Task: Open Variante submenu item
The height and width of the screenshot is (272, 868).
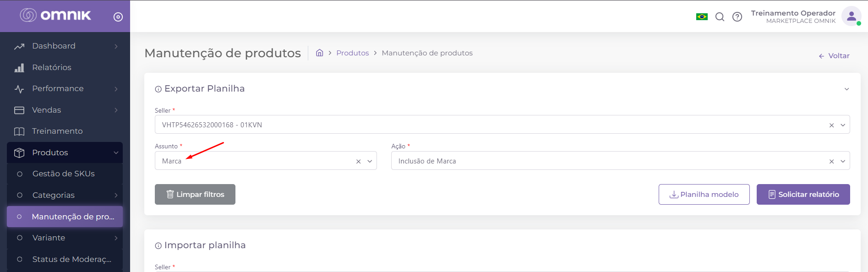Action: point(65,238)
